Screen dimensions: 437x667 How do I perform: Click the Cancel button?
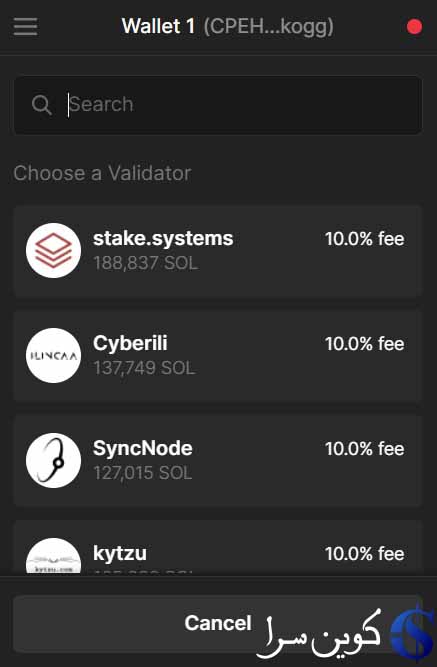[218, 624]
